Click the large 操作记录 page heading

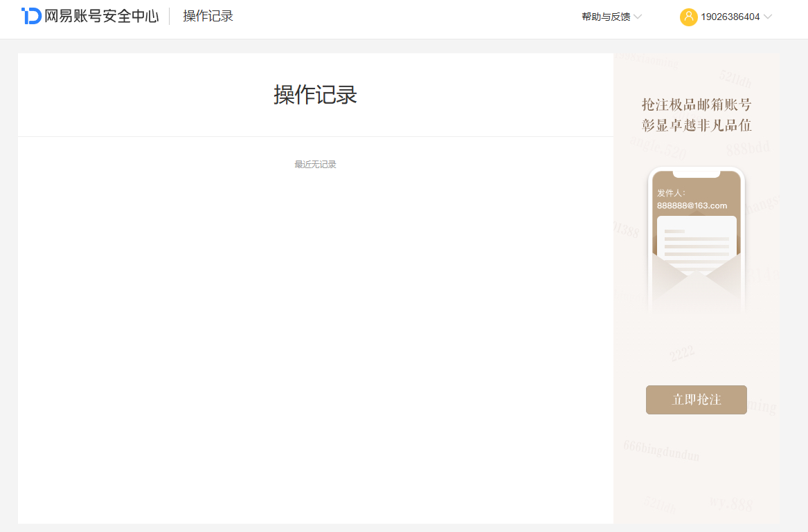[x=315, y=95]
